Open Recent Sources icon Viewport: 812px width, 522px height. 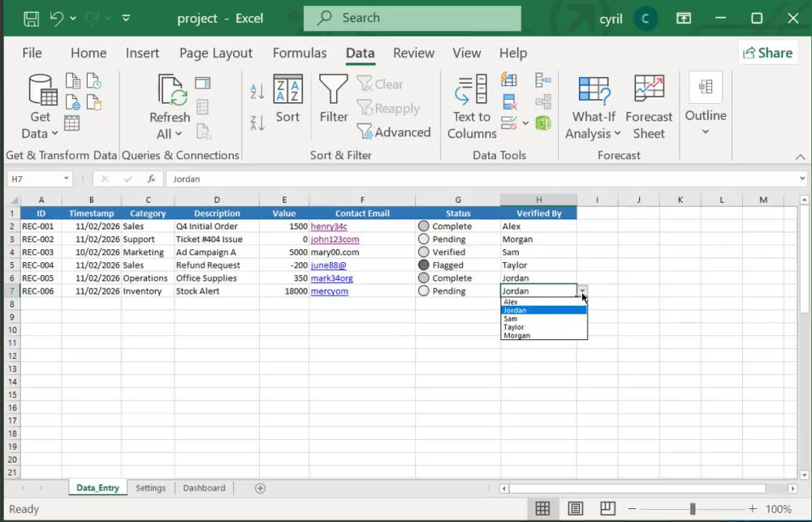click(93, 81)
